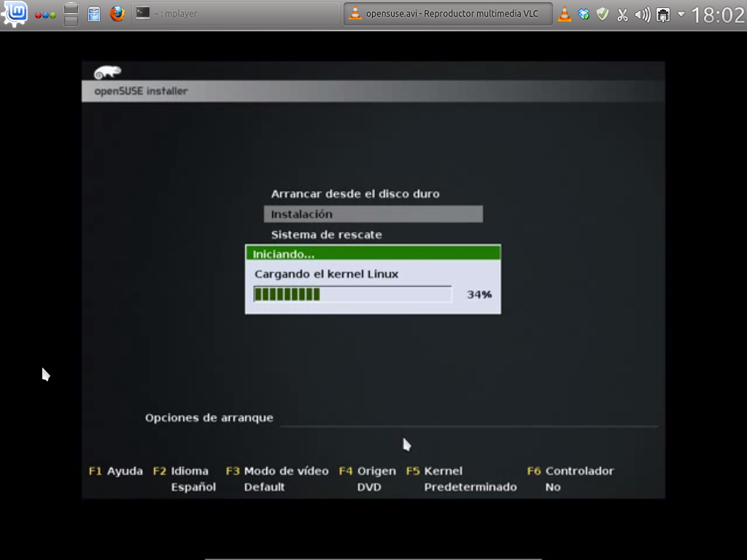Open the volume control tray icon

pos(642,15)
